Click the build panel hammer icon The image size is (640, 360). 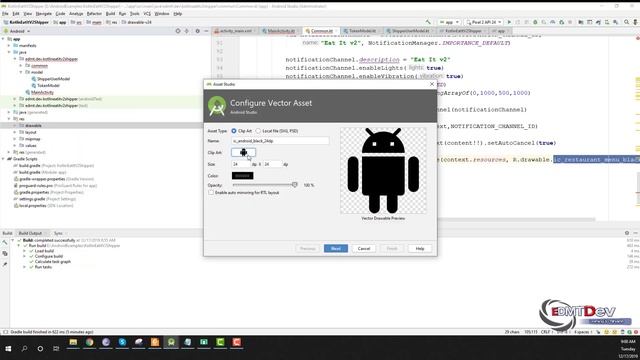pos(5,243)
